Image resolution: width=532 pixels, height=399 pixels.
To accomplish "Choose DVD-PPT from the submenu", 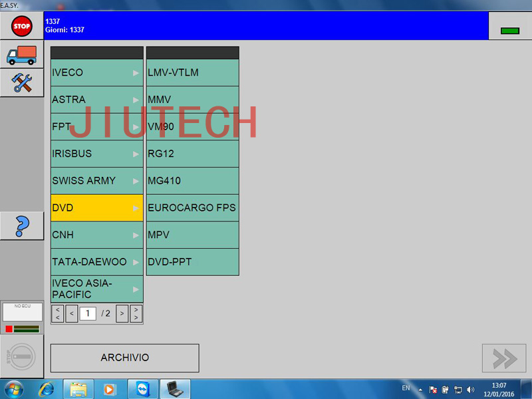I will click(x=193, y=262).
